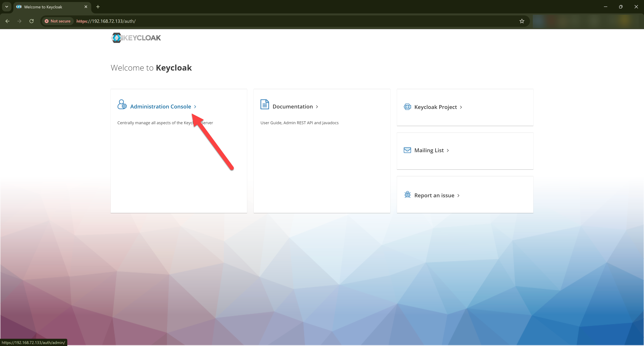Viewport: 644px width, 346px height.
Task: Click the 'User Guide, Admin REST API and Javadocs' text
Action: click(300, 123)
